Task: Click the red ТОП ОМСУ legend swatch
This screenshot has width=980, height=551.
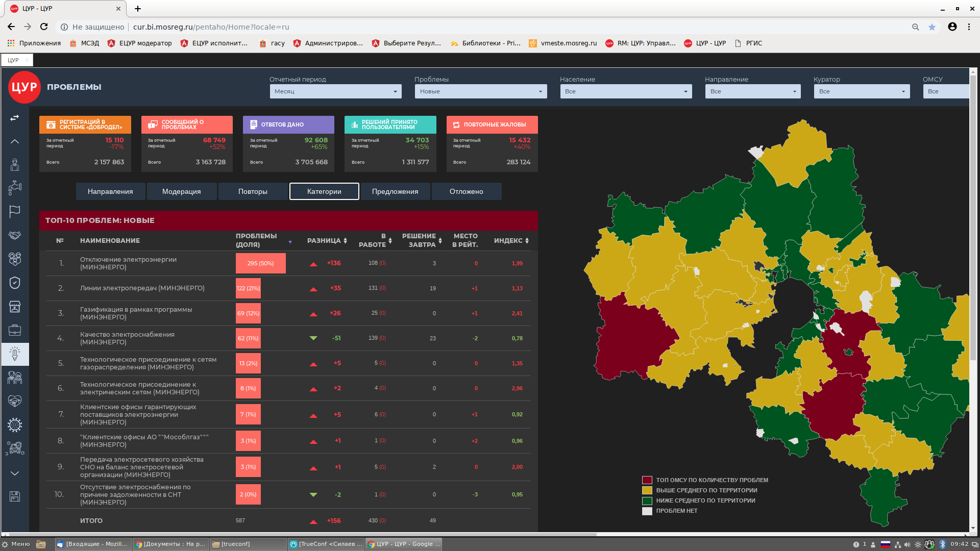Action: click(x=647, y=480)
